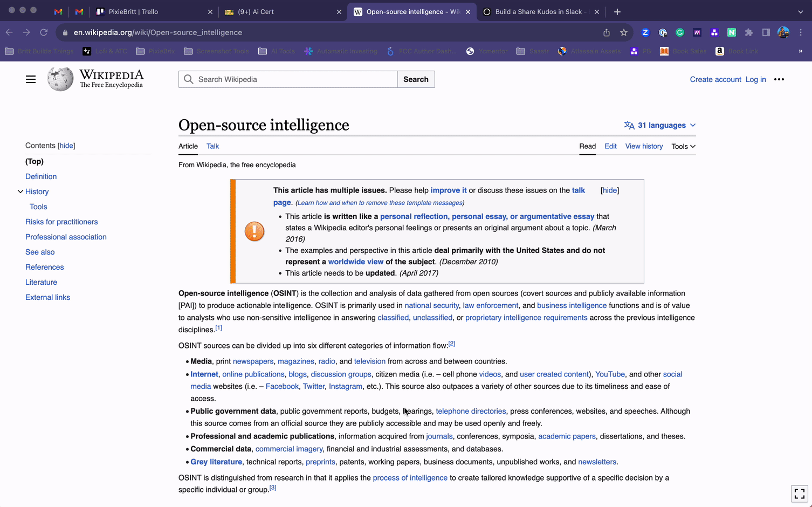The image size is (812, 507).
Task: Open the green N extension icon
Action: 732,32
